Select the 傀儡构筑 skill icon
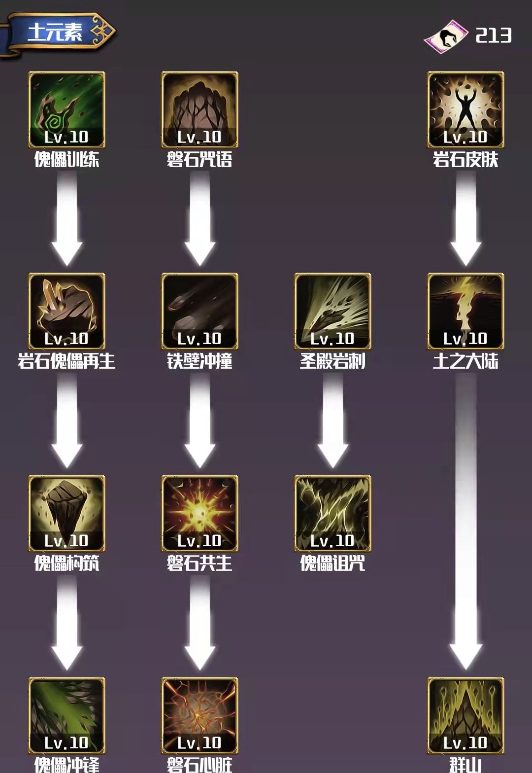The height and width of the screenshot is (773, 532). (x=66, y=514)
